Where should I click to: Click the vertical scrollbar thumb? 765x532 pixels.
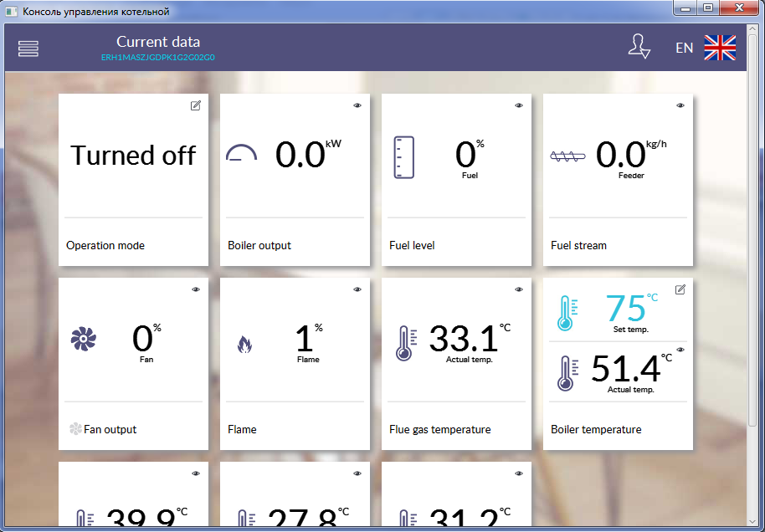click(x=752, y=230)
